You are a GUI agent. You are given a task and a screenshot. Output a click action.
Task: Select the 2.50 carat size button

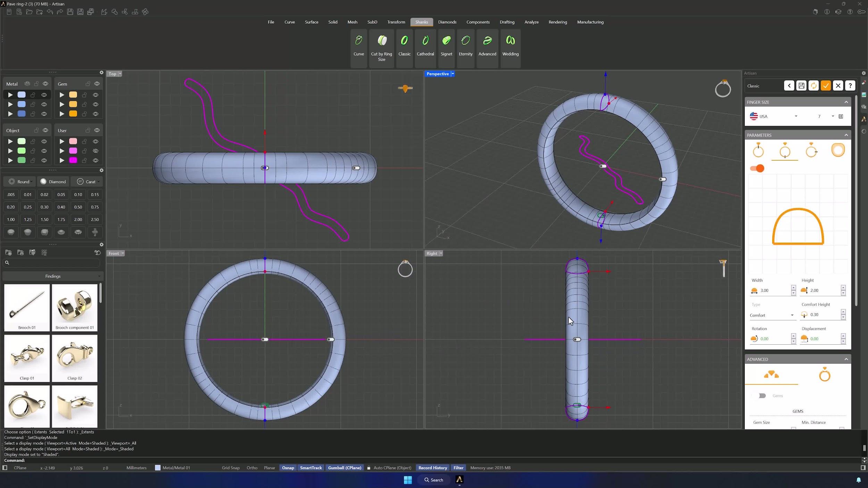point(95,220)
